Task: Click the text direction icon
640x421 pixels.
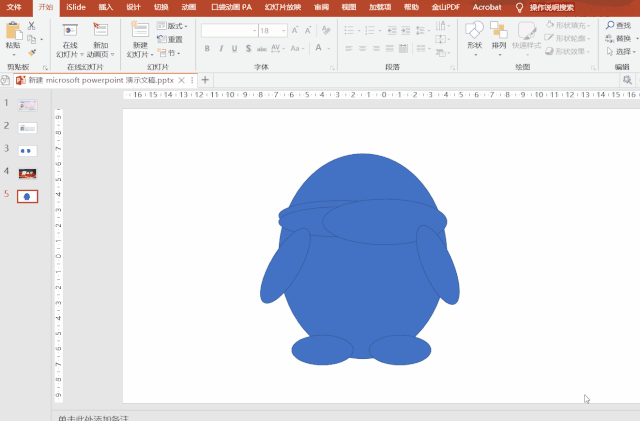Action: coord(440,26)
